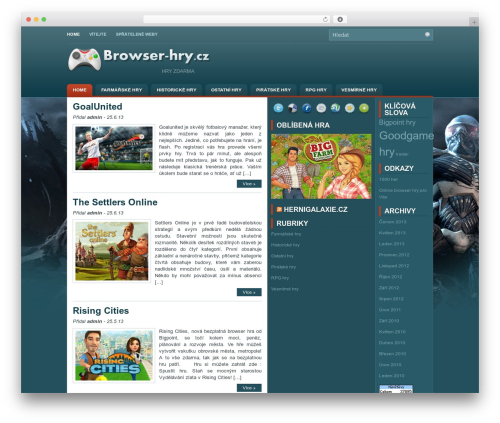Click the Browser-hry.cz site title
Viewport: 500px width, 423px height.
coord(156,56)
